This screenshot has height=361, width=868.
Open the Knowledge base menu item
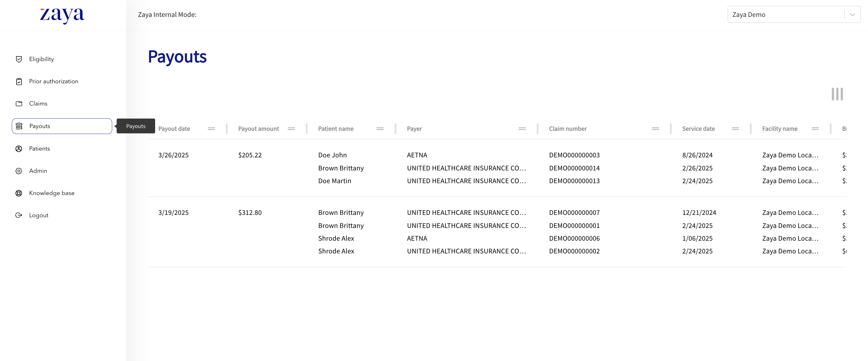click(x=52, y=193)
